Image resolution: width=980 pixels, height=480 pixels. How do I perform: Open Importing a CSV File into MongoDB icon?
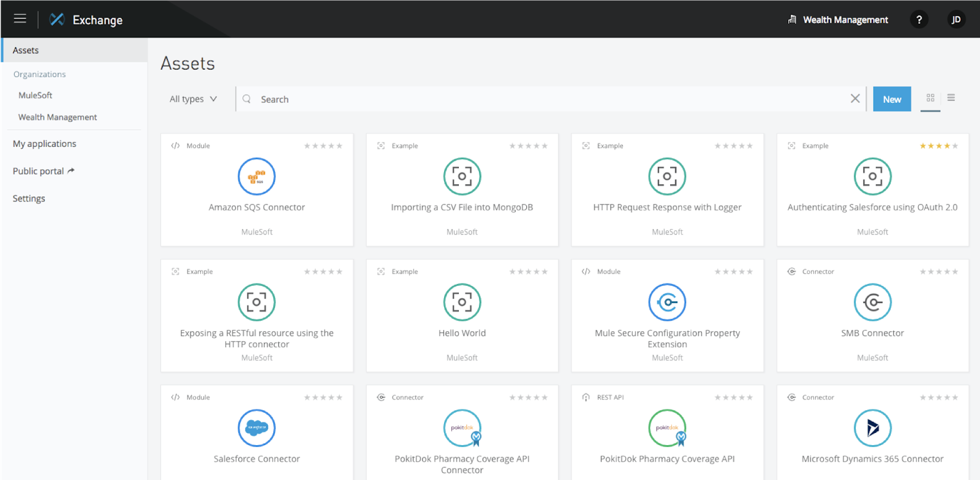tap(462, 176)
